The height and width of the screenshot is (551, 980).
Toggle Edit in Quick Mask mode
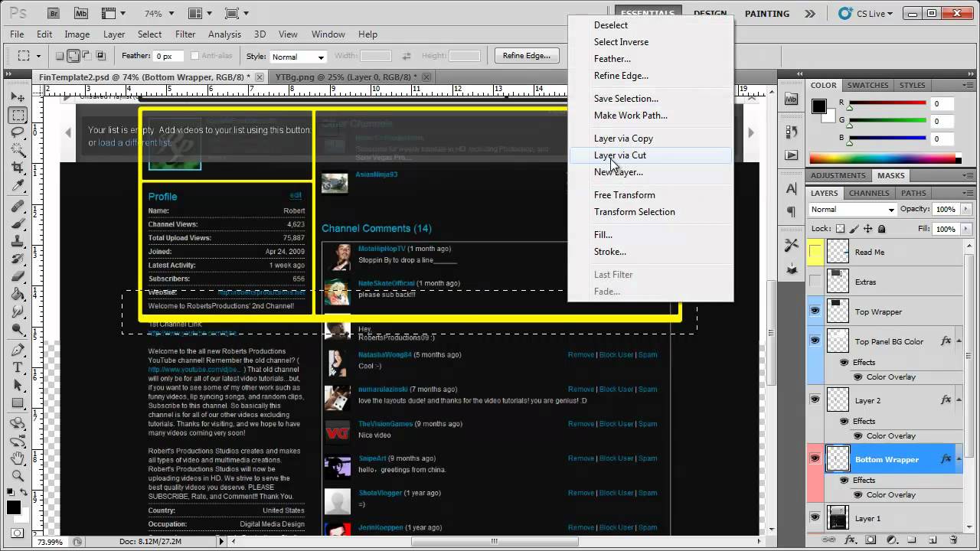click(18, 533)
